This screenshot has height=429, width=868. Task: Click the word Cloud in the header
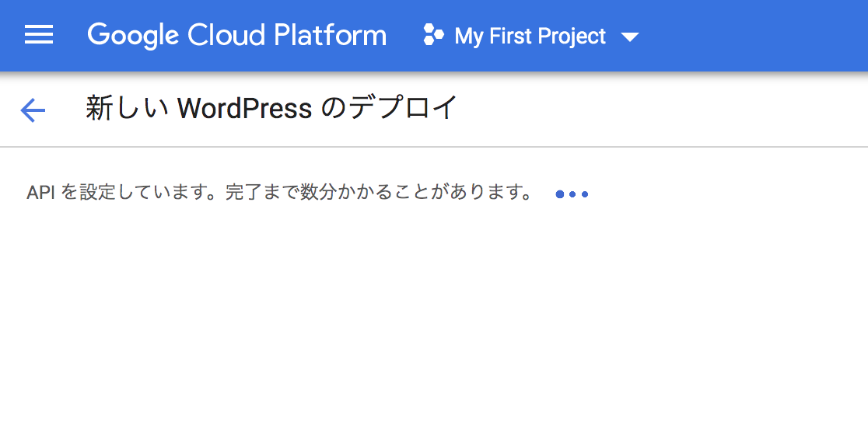coord(226,35)
